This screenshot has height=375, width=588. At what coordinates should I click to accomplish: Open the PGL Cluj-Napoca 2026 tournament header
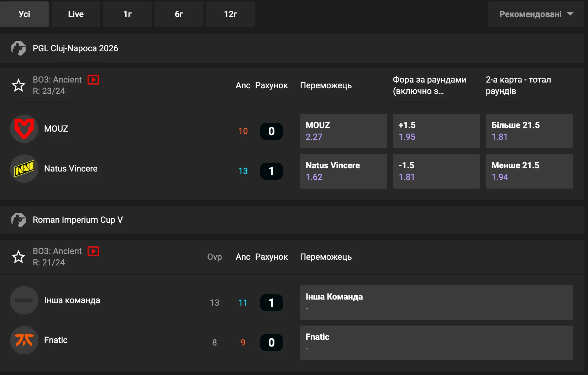coord(75,48)
